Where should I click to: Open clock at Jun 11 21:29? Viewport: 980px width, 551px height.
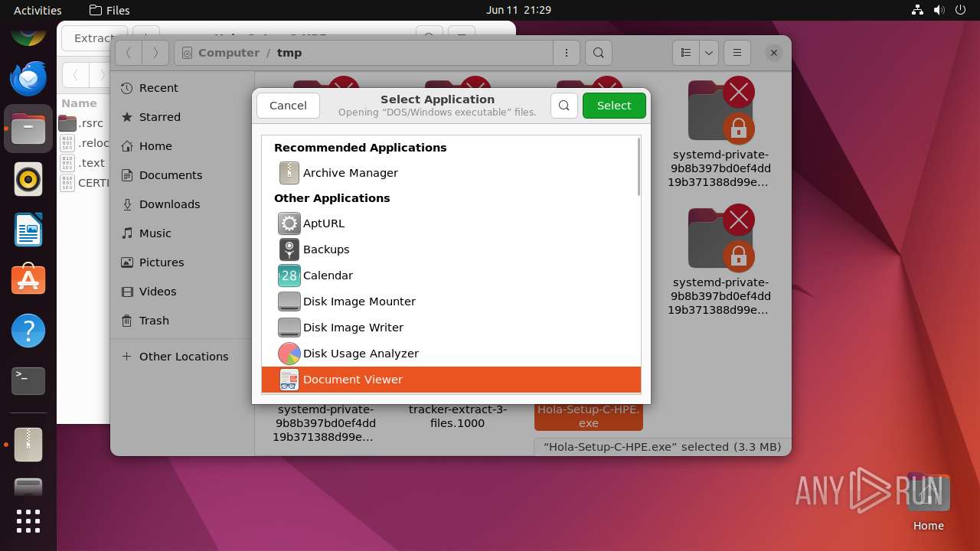(518, 10)
